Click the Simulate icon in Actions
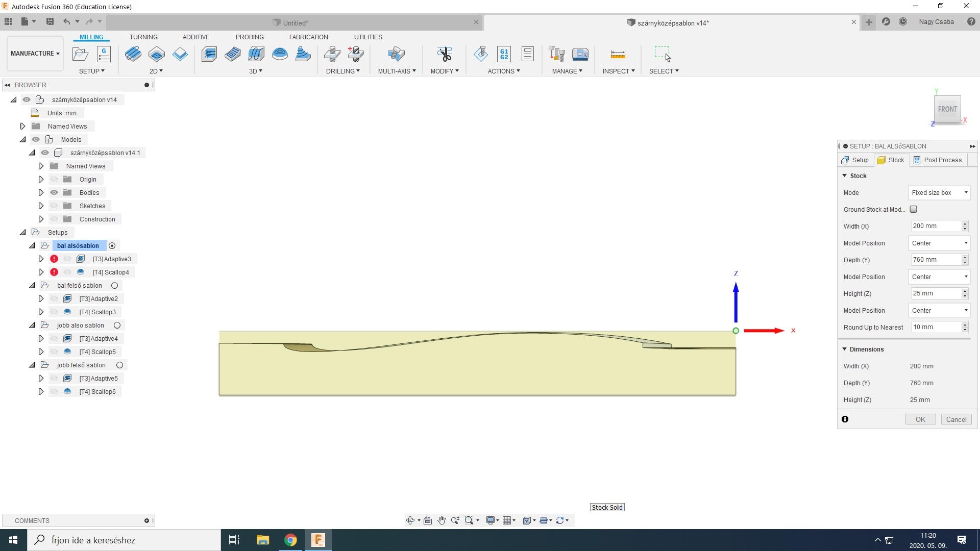Screen dimensions: 980x551 481,54
